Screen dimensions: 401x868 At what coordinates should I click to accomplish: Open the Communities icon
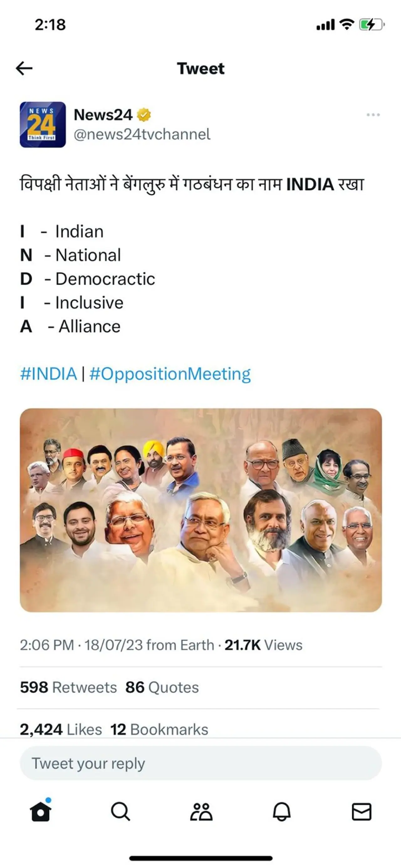pyautogui.click(x=201, y=811)
